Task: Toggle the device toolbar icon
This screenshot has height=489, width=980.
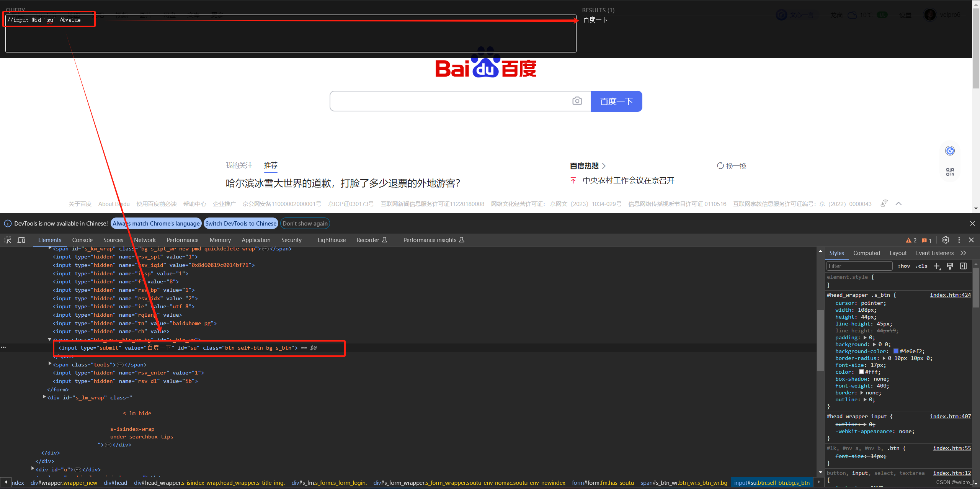Action: click(21, 240)
